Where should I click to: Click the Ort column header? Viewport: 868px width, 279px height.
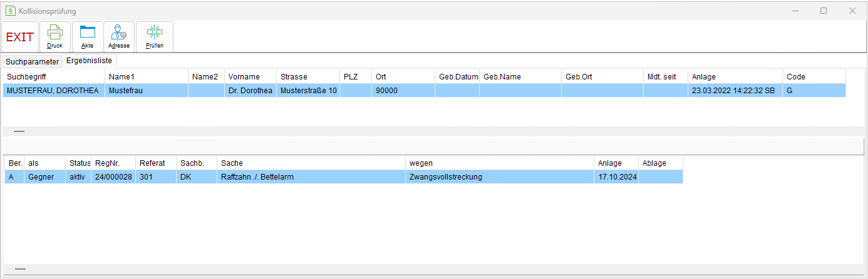click(403, 77)
